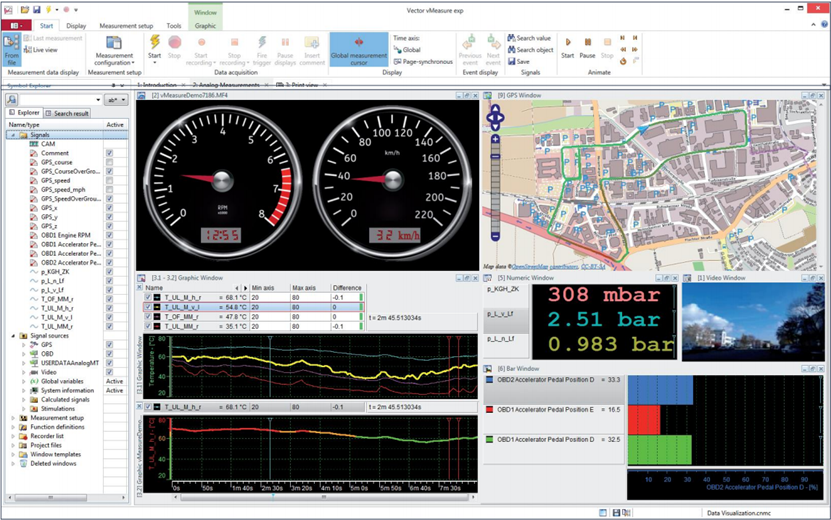
Task: Start data acquisition with lightning icon
Action: click(155, 42)
